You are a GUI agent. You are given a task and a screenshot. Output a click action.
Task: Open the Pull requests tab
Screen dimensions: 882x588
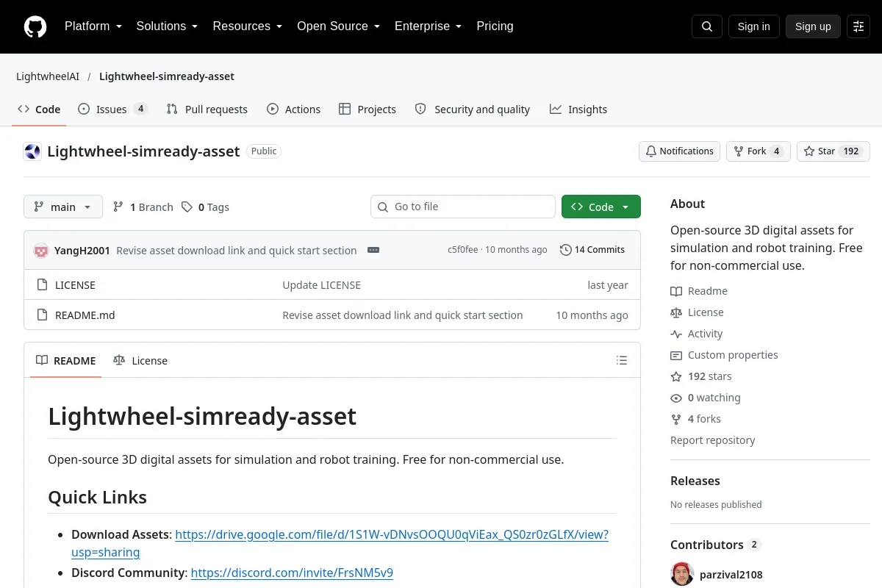pyautogui.click(x=207, y=110)
